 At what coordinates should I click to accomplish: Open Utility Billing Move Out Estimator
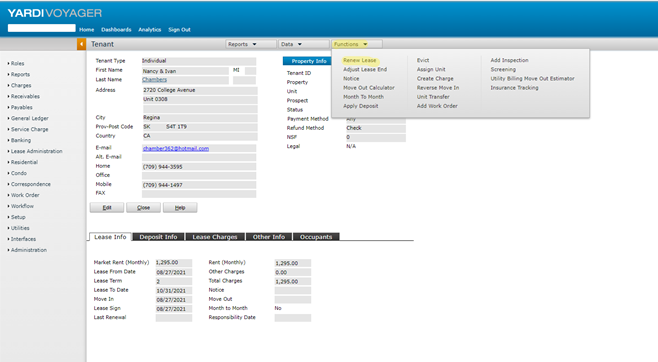pyautogui.click(x=533, y=79)
